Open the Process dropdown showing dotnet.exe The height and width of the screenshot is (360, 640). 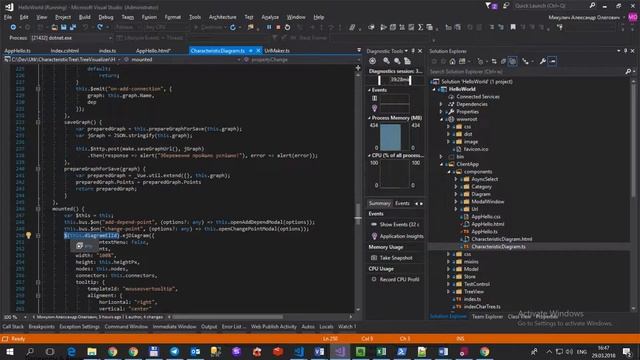tap(71, 38)
